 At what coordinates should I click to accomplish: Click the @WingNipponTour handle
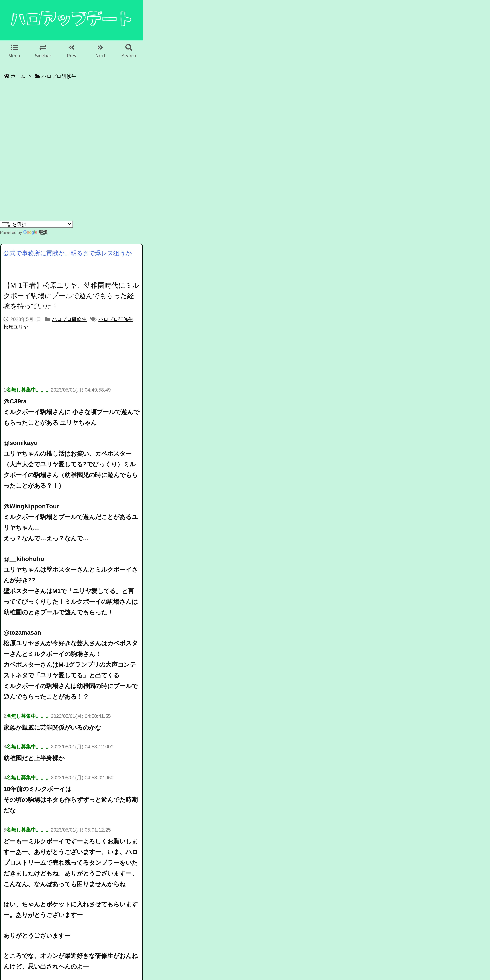coord(31,506)
